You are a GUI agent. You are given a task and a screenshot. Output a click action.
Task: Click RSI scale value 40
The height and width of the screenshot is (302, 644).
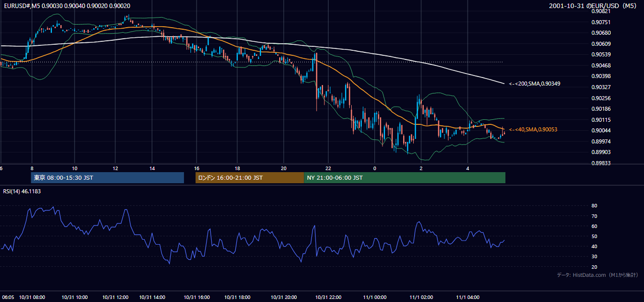coord(595,246)
